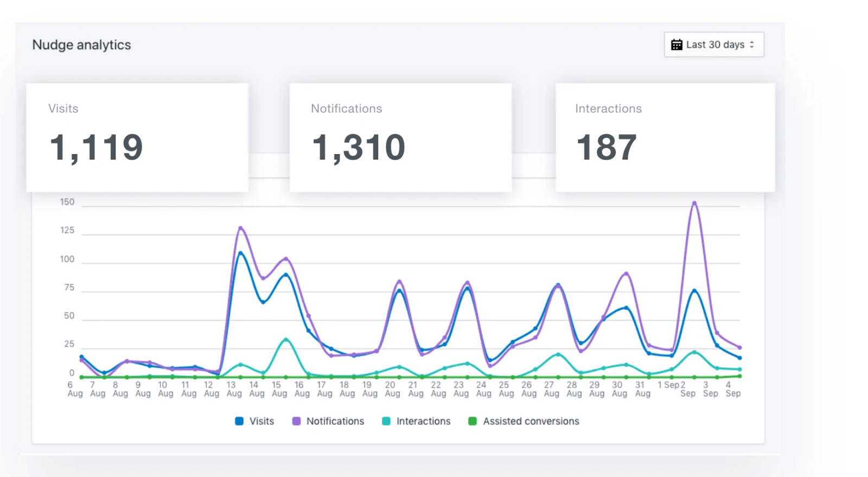Click the 30 Aug notifications data point
868x477 pixels.
[x=627, y=274]
